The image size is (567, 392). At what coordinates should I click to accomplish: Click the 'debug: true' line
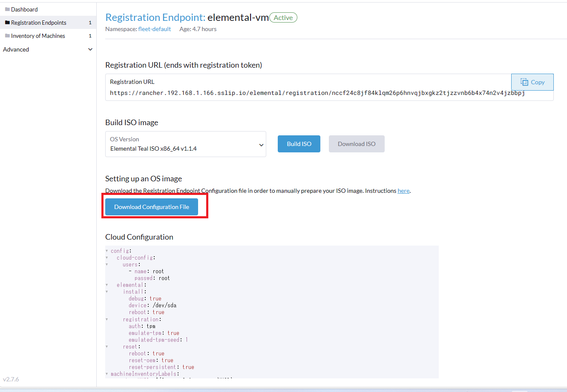(x=145, y=298)
